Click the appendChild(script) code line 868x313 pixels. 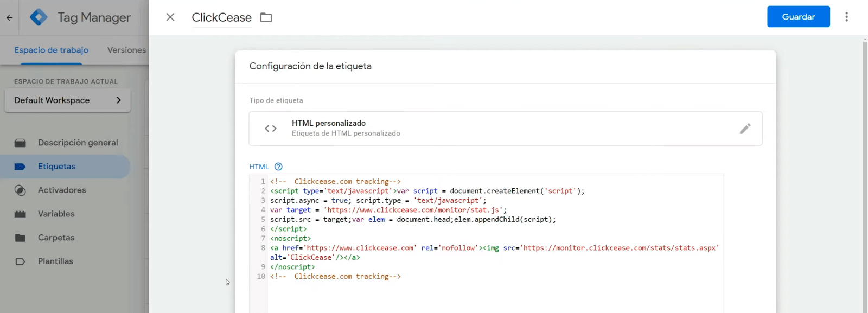[413, 219]
